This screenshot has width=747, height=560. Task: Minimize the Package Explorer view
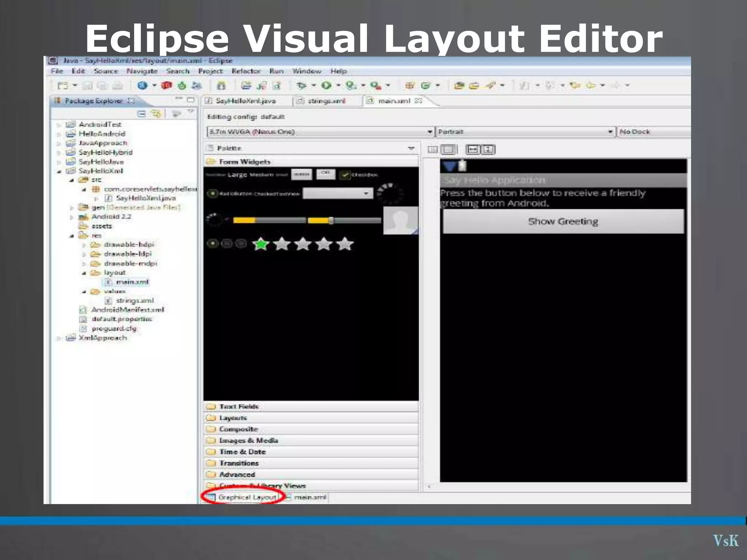coord(179,98)
